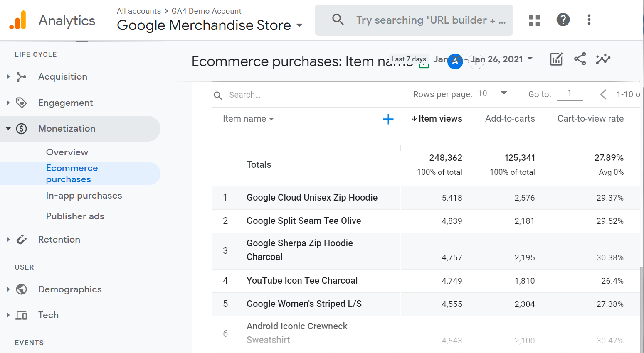644x353 pixels.
Task: Add a dimension with the plus icon
Action: pyautogui.click(x=388, y=119)
